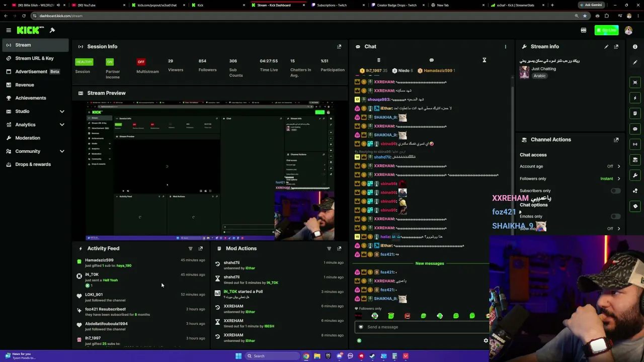Click Just Chatting category name
Image resolution: width=644 pixels, height=362 pixels.
coord(543,69)
